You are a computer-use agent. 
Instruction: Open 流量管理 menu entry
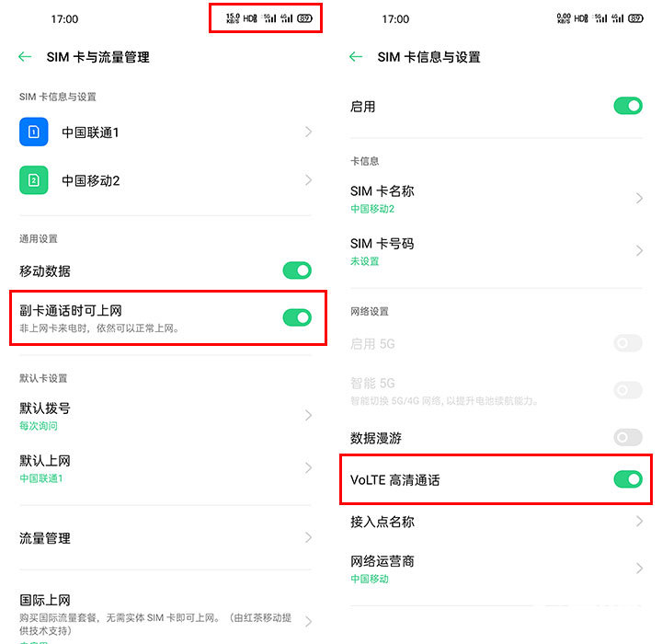[165, 538]
